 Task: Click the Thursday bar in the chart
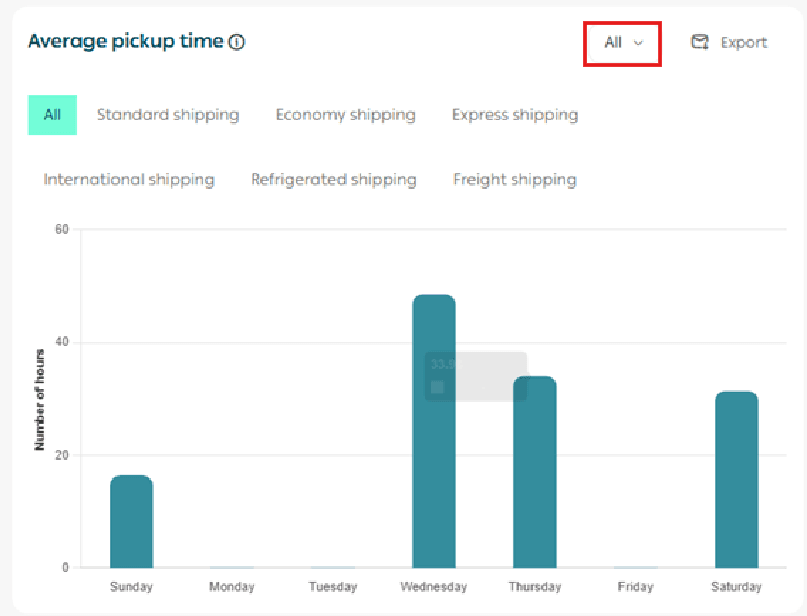point(535,472)
